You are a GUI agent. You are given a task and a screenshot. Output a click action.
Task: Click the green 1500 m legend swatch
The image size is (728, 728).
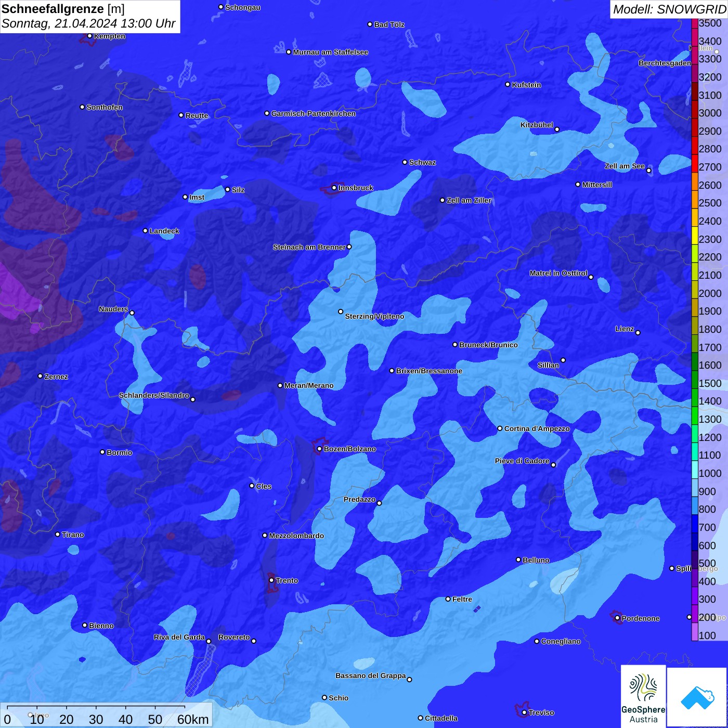(695, 380)
